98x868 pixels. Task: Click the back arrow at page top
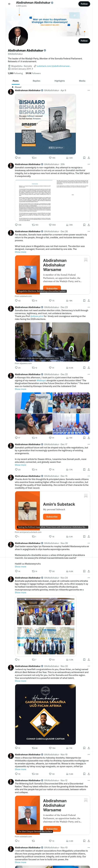pos(9,4)
